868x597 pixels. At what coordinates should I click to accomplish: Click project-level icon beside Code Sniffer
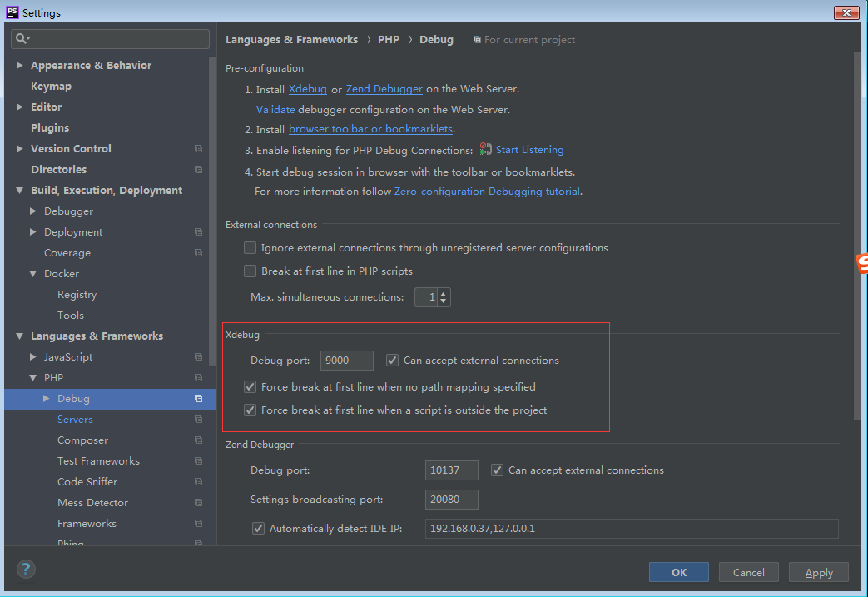pyautogui.click(x=198, y=482)
